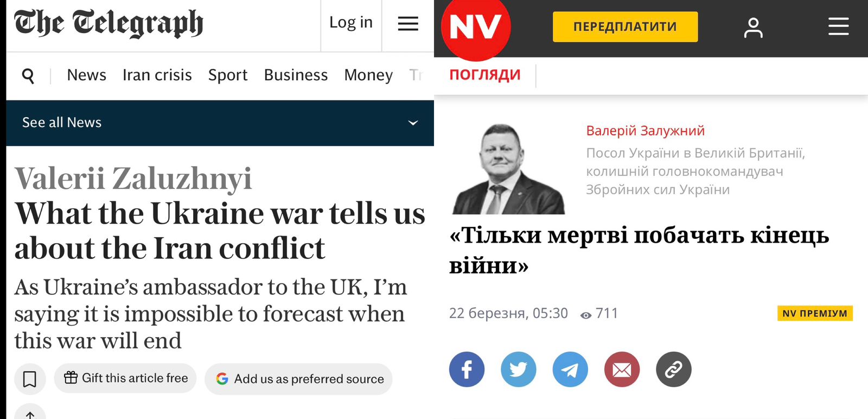The height and width of the screenshot is (419, 868).
Task: Share article by email icon
Action: (622, 370)
